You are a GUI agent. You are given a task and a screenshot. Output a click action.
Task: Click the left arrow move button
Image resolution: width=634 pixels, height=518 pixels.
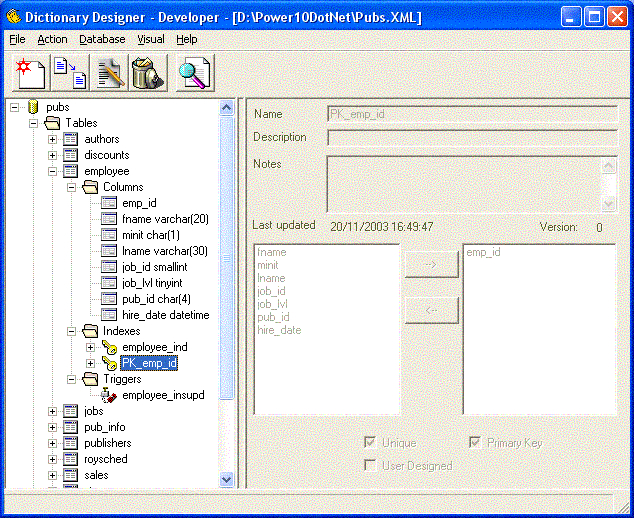[431, 310]
